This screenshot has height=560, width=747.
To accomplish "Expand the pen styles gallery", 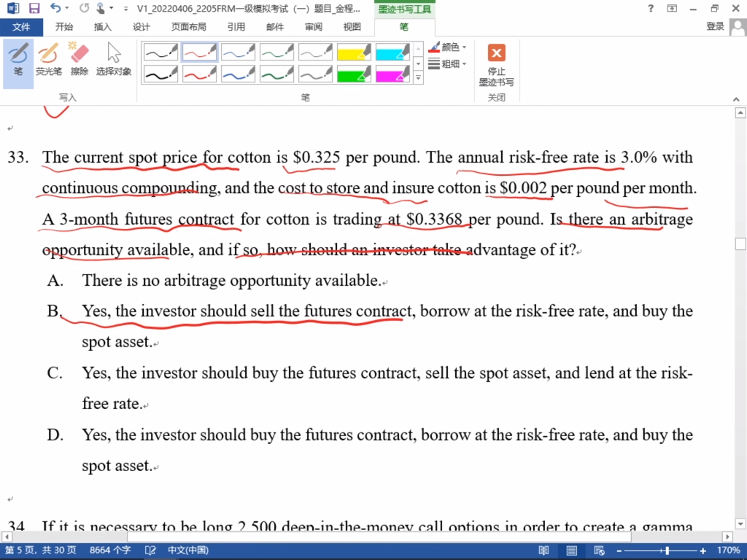I will pos(418,77).
